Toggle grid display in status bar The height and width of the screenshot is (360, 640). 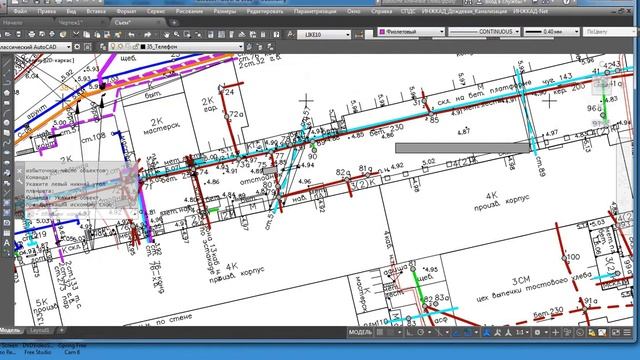click(x=380, y=333)
